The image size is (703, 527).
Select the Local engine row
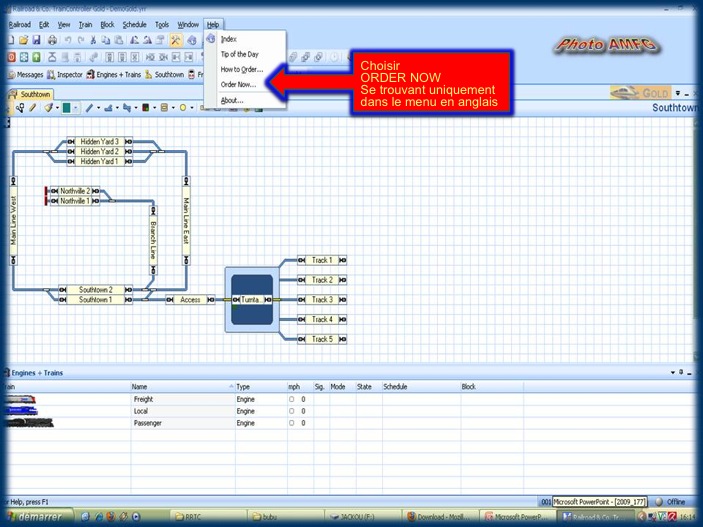coord(350,411)
